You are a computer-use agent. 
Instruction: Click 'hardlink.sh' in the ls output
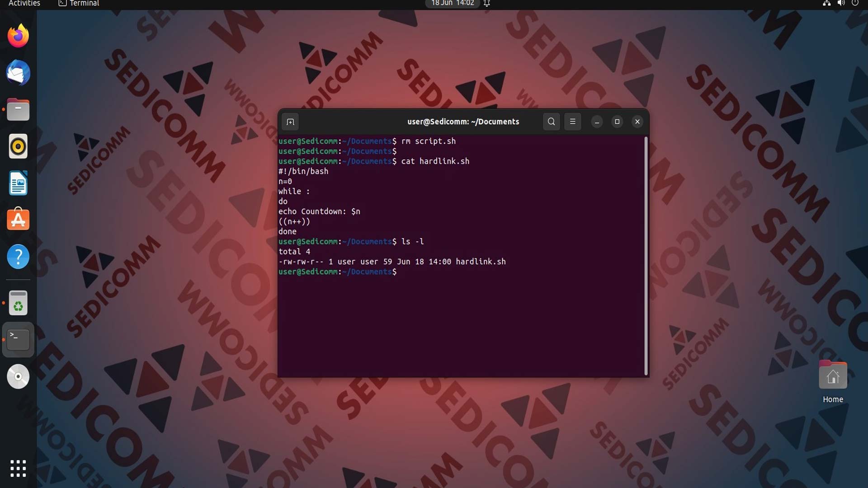(x=481, y=262)
